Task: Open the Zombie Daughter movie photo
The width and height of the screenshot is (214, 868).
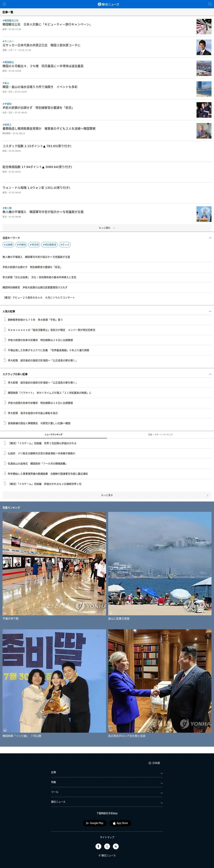Action: coord(54,681)
